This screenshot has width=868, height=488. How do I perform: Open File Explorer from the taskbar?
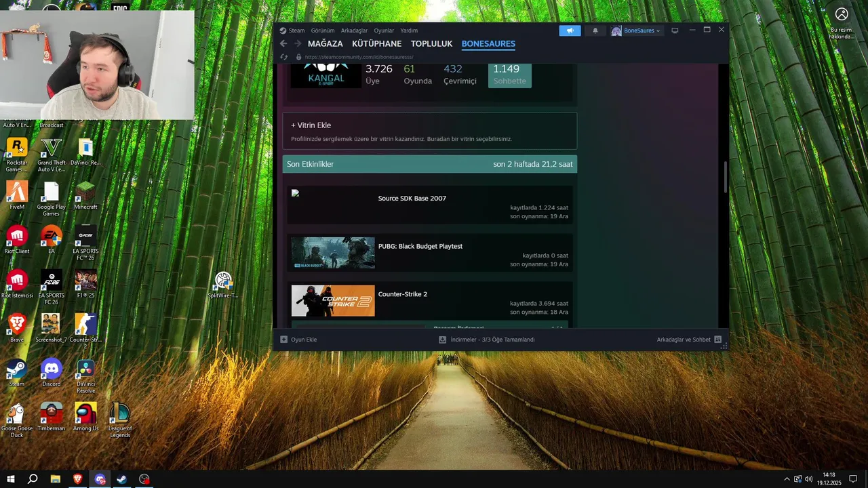tap(56, 479)
